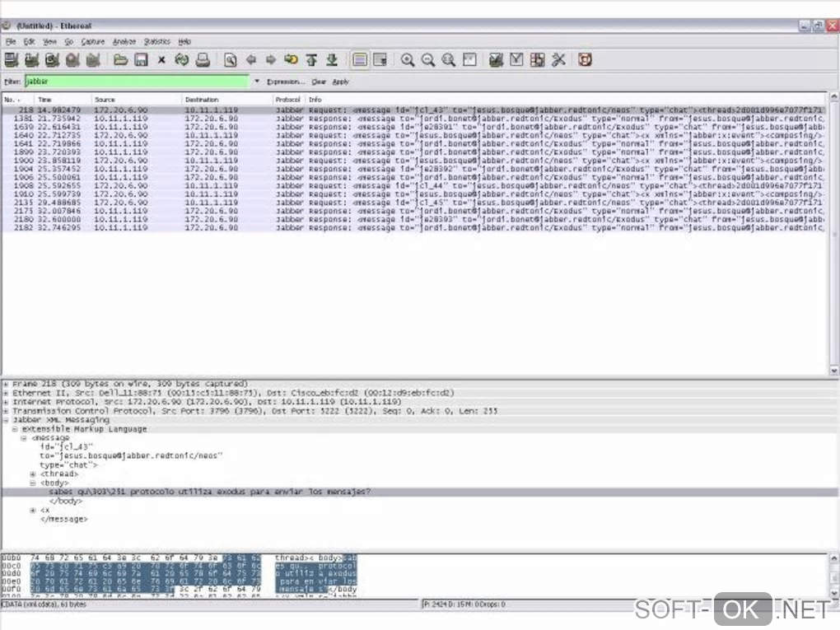Click the Filter: label button

[x=12, y=82]
